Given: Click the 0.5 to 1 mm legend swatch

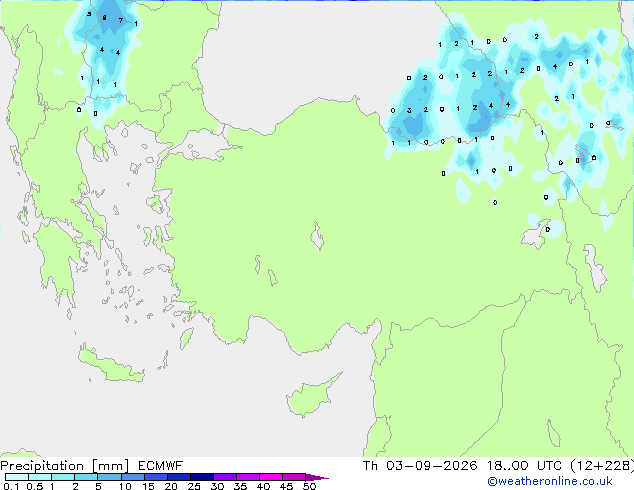Looking at the screenshot, I should 40,477.
